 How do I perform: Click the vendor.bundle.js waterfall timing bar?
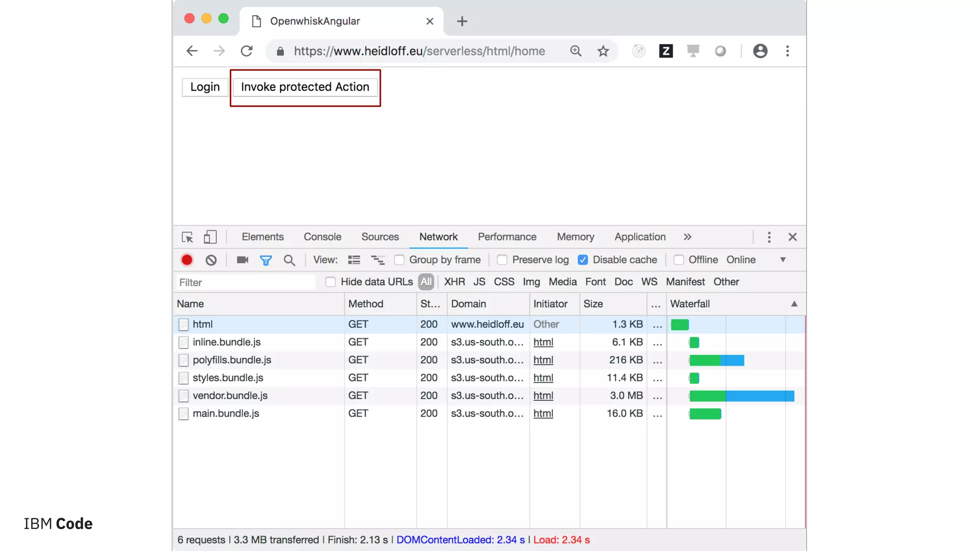pos(741,396)
